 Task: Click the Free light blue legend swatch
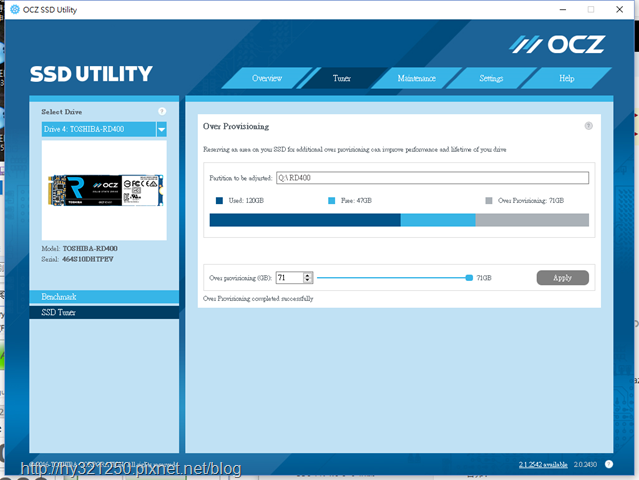[x=332, y=200]
